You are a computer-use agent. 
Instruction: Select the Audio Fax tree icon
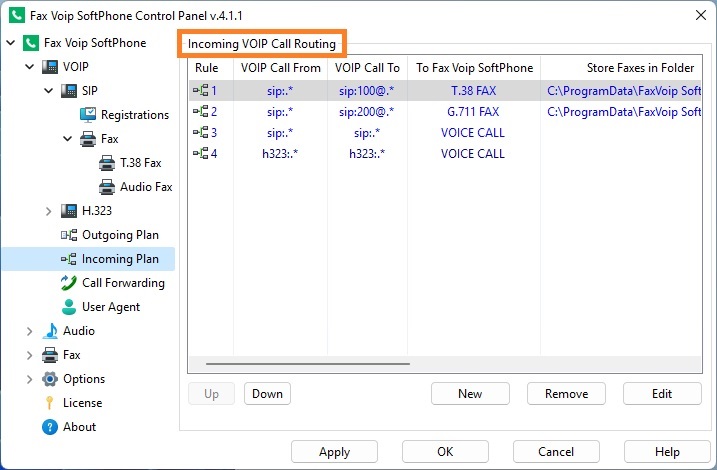[107, 187]
